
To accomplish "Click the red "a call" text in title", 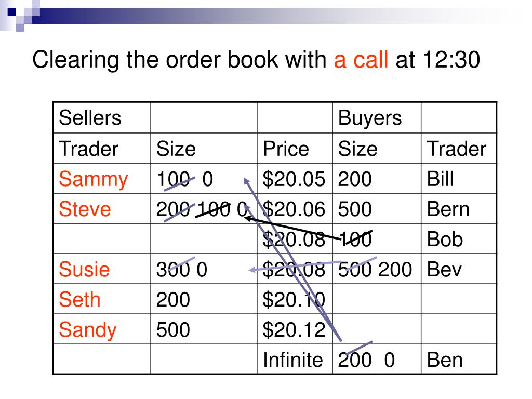I will coord(361,60).
